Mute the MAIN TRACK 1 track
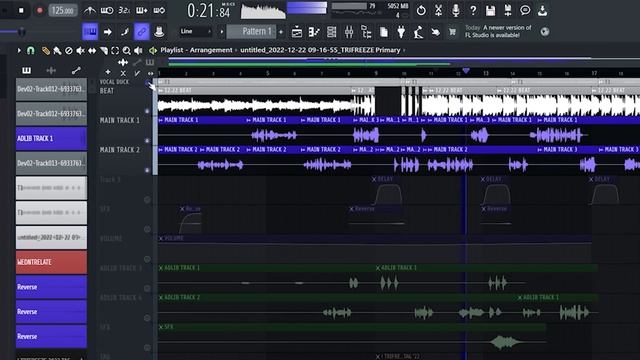The image size is (640, 360). click(147, 140)
